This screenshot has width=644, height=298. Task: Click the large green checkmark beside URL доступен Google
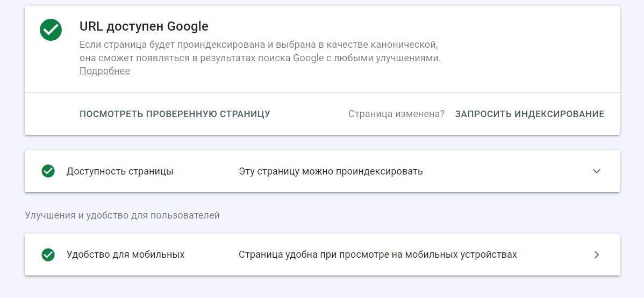click(51, 30)
